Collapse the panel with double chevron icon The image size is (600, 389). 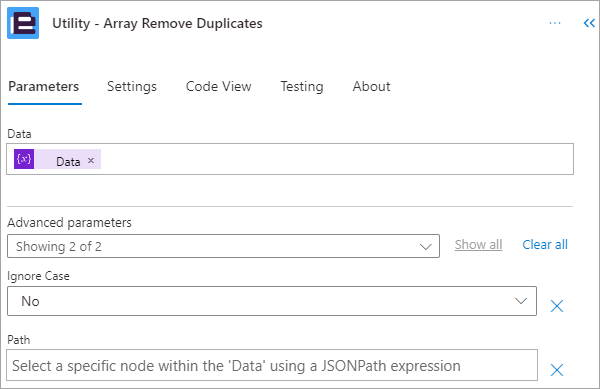tap(589, 23)
